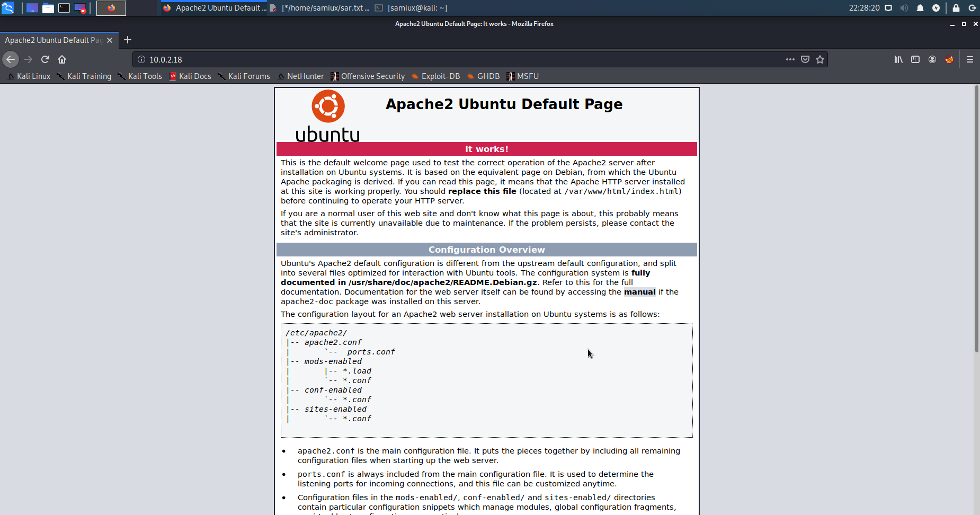
Task: Open the NetHunter bookmark
Action: pyautogui.click(x=301, y=76)
